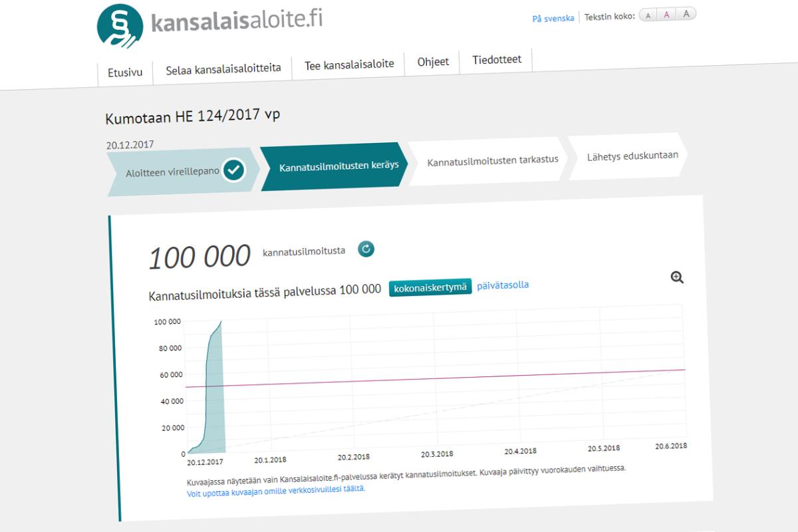The height and width of the screenshot is (532, 798).
Task: Click the Aloitteen vireillepano step
Action: click(x=182, y=172)
